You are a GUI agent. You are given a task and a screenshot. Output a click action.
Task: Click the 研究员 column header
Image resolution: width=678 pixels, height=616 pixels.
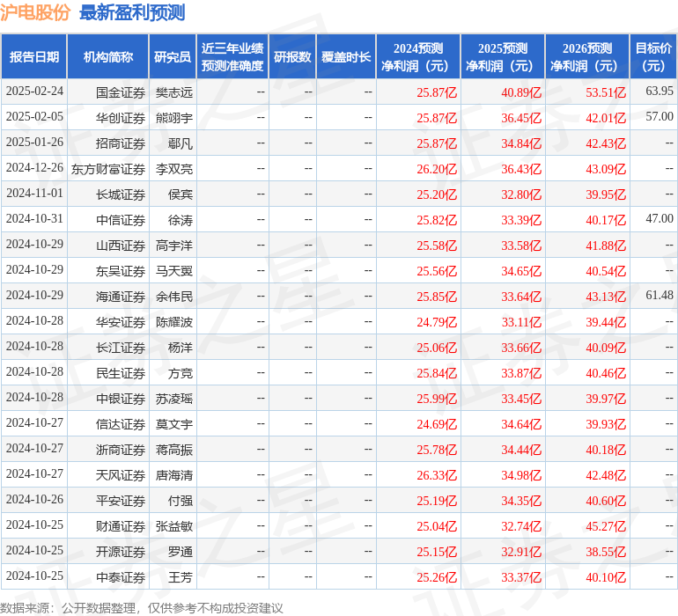pyautogui.click(x=173, y=56)
